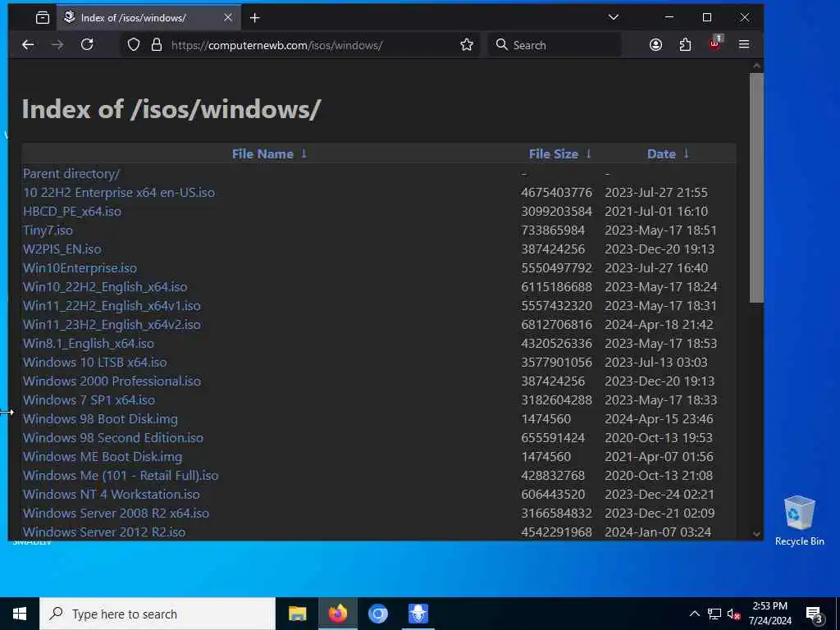The image size is (840, 630).
Task: Select the Recycle Bin desktop icon
Action: (x=799, y=521)
